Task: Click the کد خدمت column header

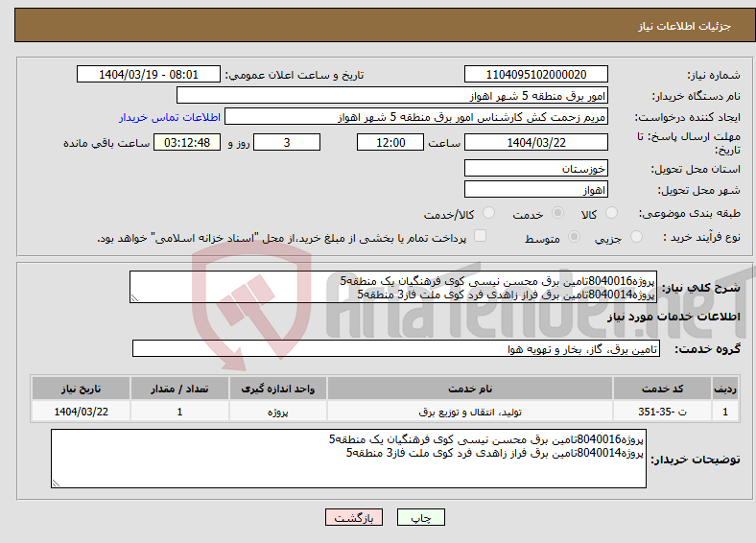Action: [663, 389]
